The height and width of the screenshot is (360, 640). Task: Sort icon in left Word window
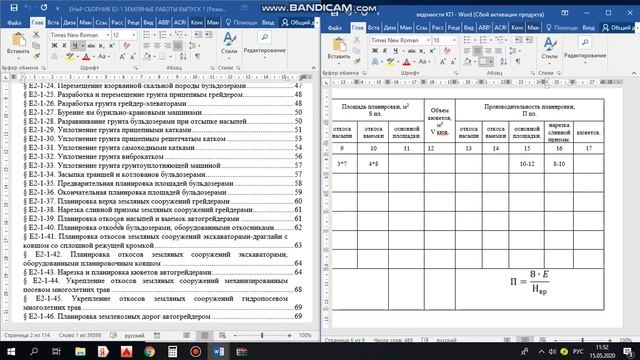pyautogui.click(x=183, y=57)
